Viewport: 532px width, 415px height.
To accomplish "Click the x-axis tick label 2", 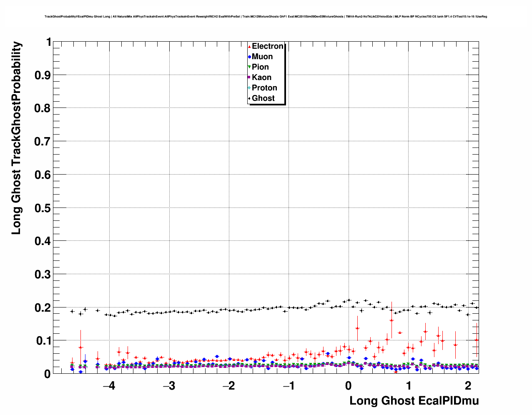I will pyautogui.click(x=468, y=386).
